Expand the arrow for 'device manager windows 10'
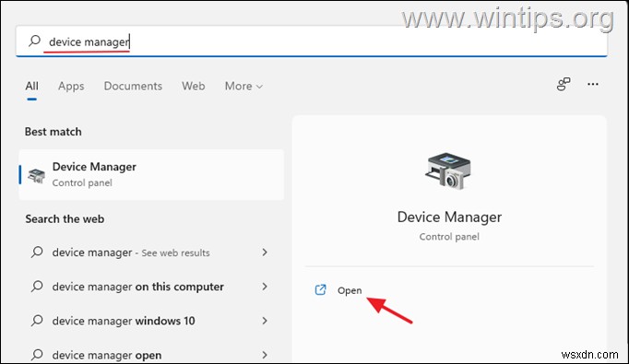Viewport: 629px width, 364px height. click(x=265, y=321)
